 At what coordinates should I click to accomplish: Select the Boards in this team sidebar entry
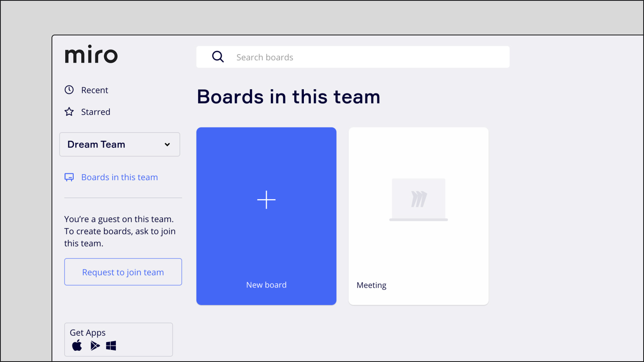[119, 177]
